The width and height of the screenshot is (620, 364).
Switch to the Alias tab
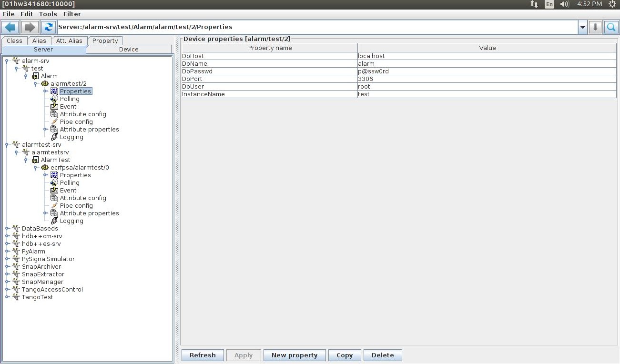tap(39, 41)
